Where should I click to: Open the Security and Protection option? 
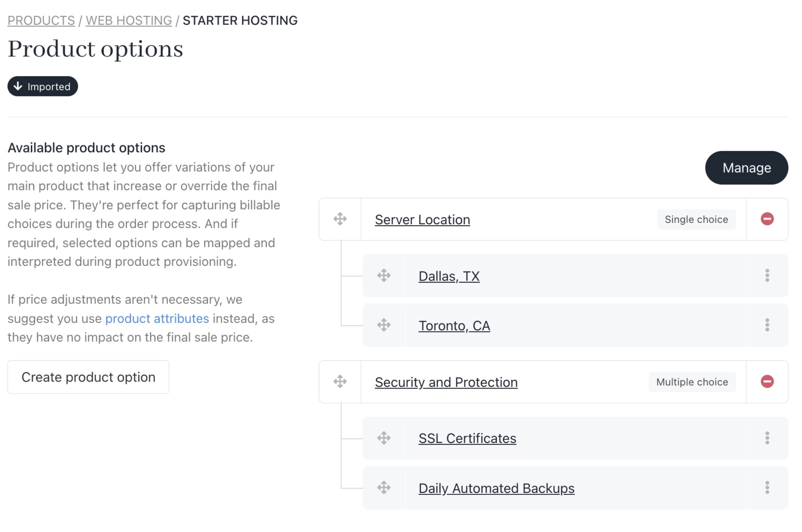click(x=446, y=382)
